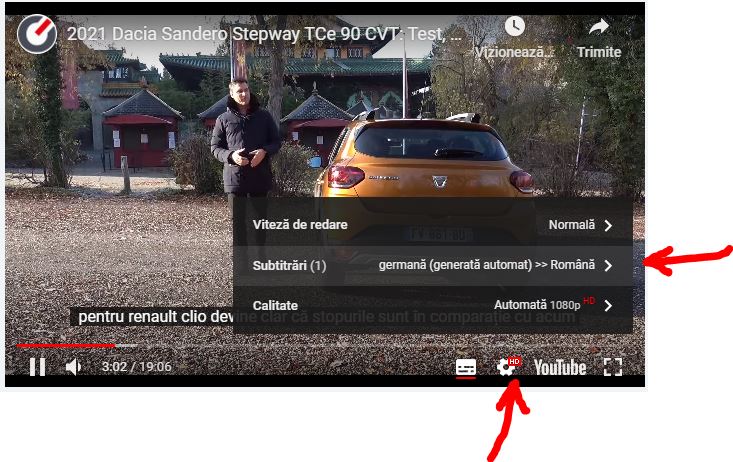Open the Subtitrări (1) menu
Image resolution: width=733 pixels, height=462 pixels.
pyautogui.click(x=433, y=266)
